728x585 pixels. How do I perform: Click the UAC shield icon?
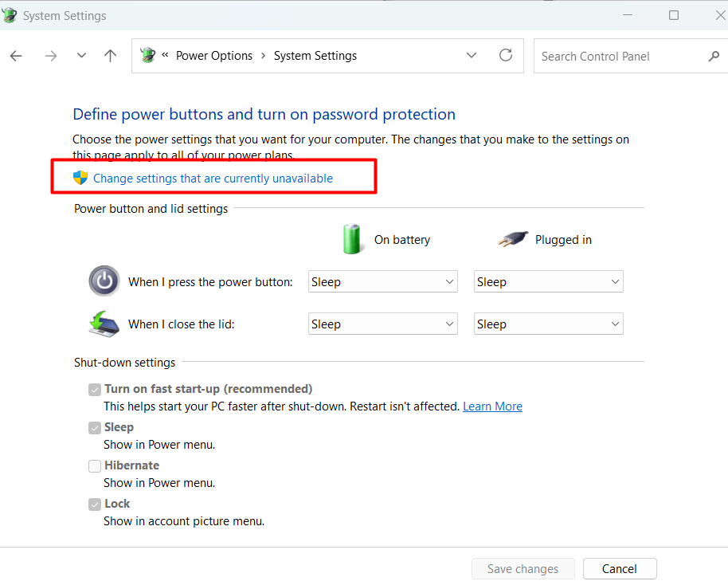tap(80, 177)
